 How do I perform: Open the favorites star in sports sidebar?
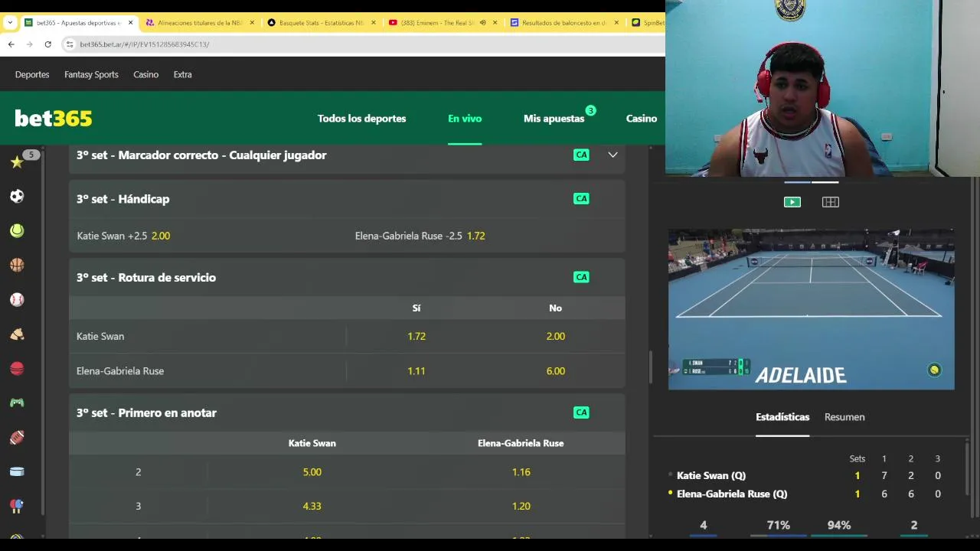click(x=17, y=161)
